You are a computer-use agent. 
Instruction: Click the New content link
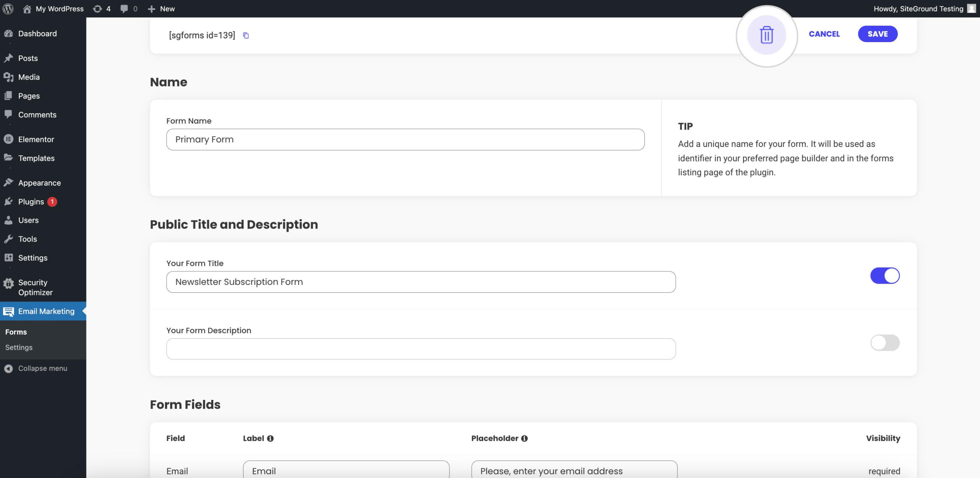point(167,9)
